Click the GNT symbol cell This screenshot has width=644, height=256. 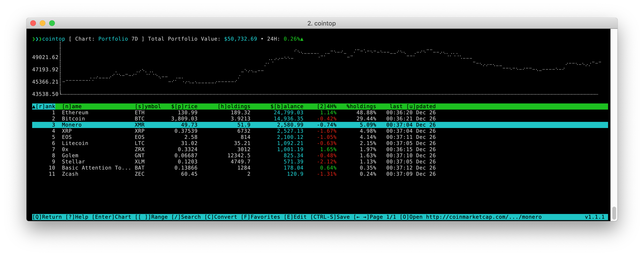(139, 156)
